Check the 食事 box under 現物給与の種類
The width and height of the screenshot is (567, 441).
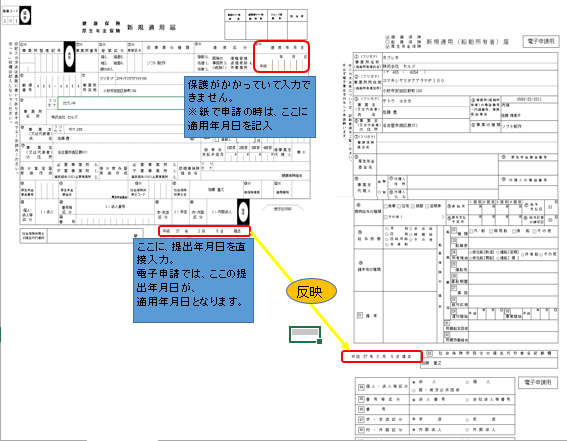386,206
